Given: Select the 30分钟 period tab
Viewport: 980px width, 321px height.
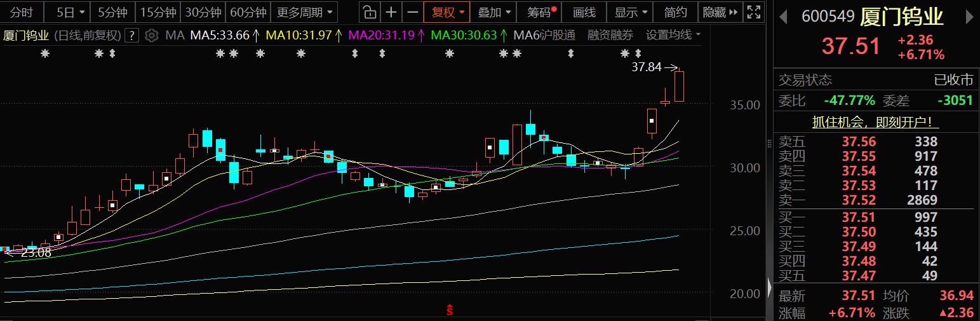Looking at the screenshot, I should point(203,12).
